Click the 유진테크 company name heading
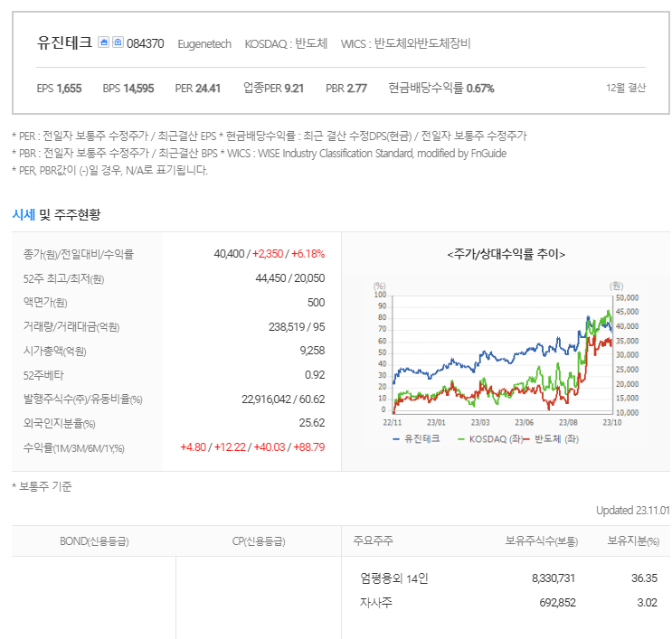The width and height of the screenshot is (672, 639). point(64,42)
